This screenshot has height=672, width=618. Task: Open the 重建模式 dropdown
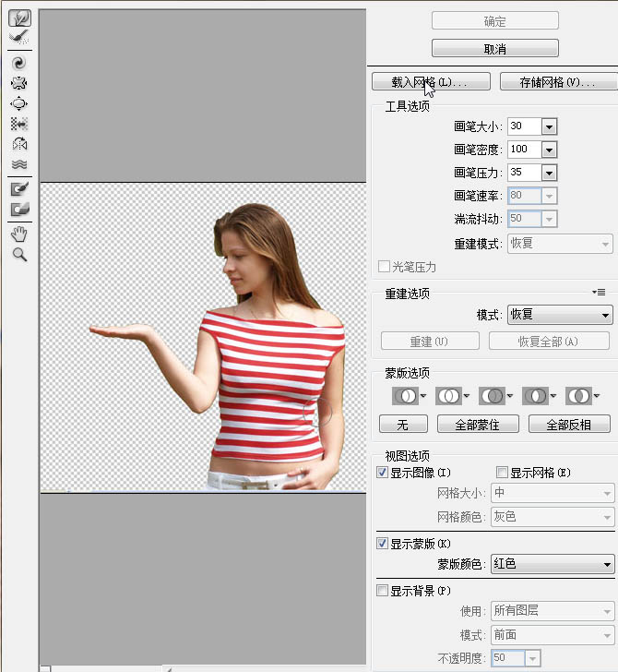[x=560, y=244]
